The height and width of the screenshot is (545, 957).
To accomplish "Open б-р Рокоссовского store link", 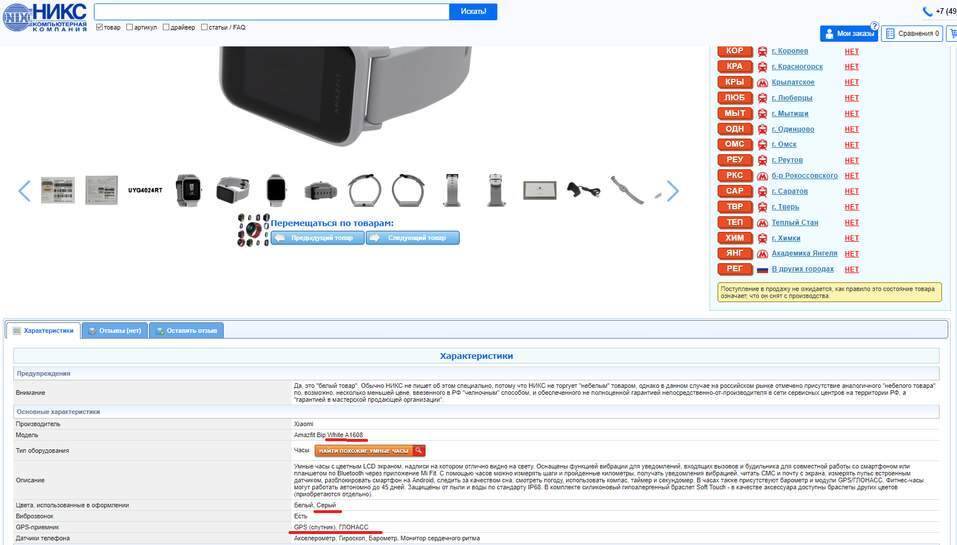I will [804, 176].
